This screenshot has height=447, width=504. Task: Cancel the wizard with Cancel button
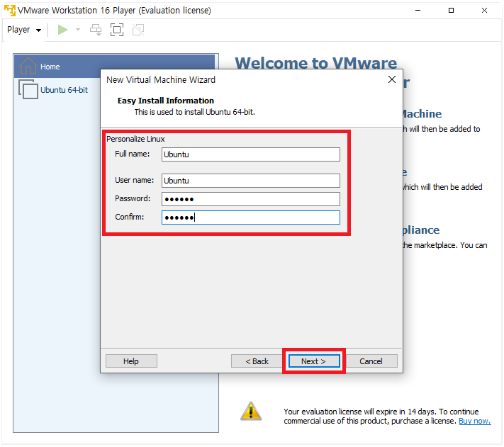[371, 361]
